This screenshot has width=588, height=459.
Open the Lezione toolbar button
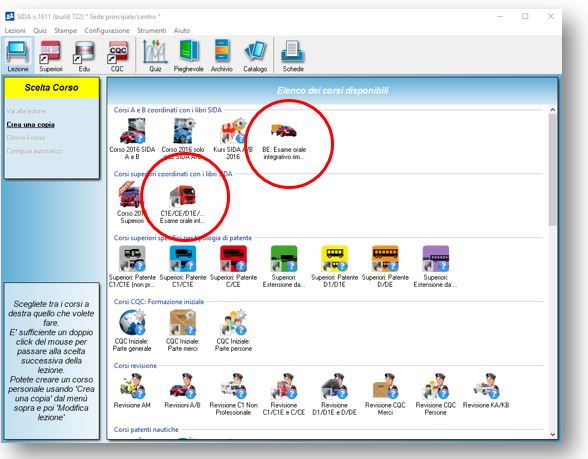[18, 55]
